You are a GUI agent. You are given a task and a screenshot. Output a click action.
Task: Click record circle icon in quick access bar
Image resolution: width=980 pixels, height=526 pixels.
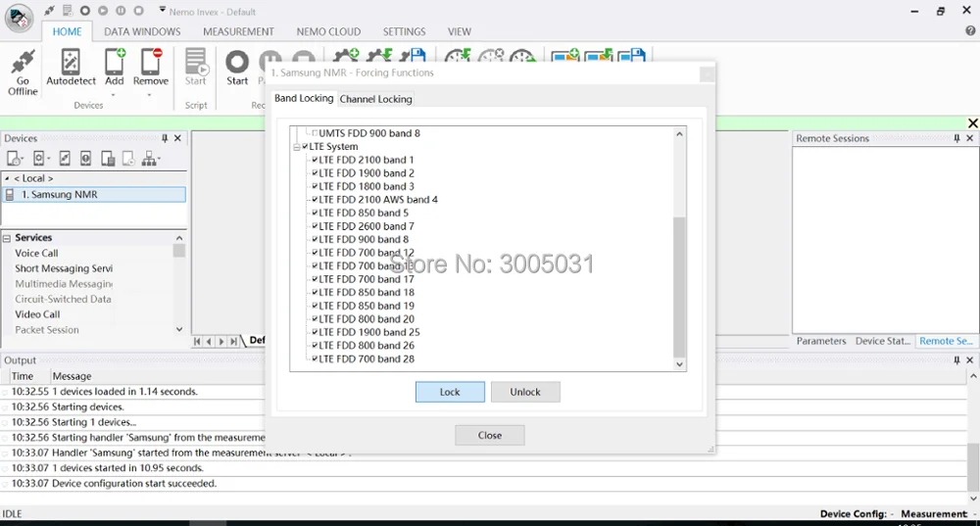pyautogui.click(x=85, y=11)
